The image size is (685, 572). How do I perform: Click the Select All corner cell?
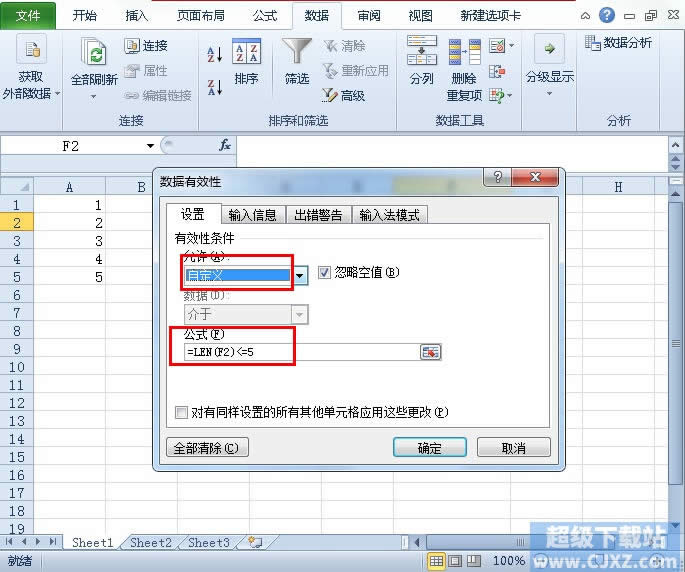(17, 187)
